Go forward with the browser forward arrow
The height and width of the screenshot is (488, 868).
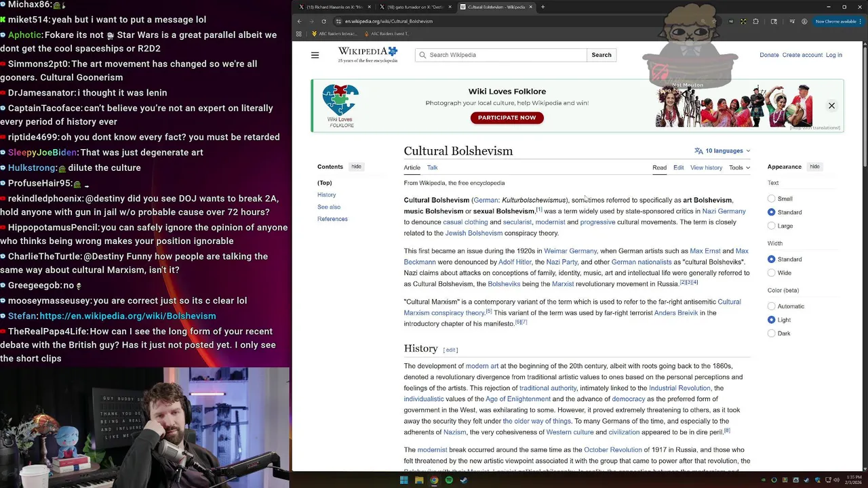[312, 21]
